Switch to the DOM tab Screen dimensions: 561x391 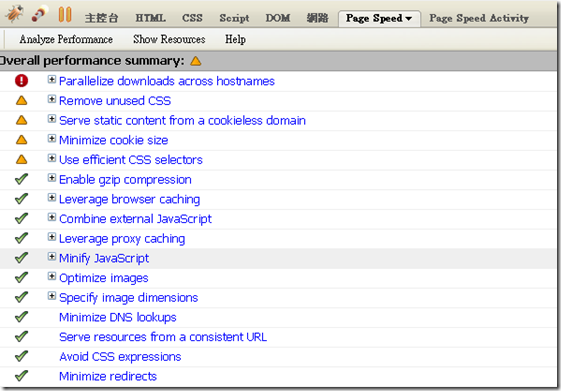point(278,18)
